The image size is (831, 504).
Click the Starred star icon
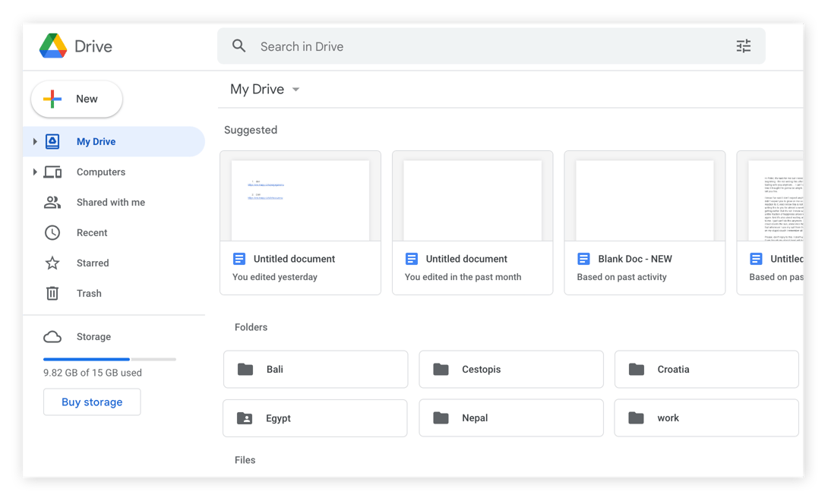(52, 263)
